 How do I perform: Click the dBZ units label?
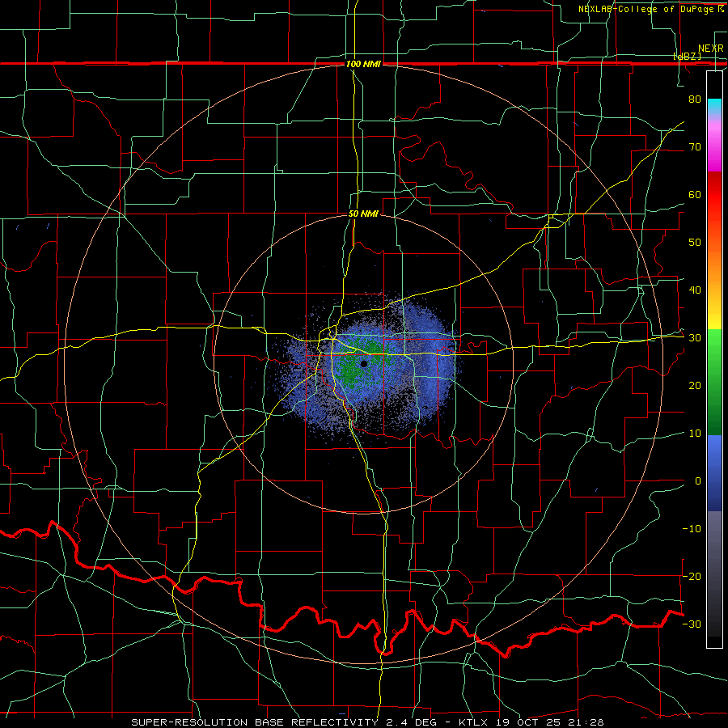(687, 56)
